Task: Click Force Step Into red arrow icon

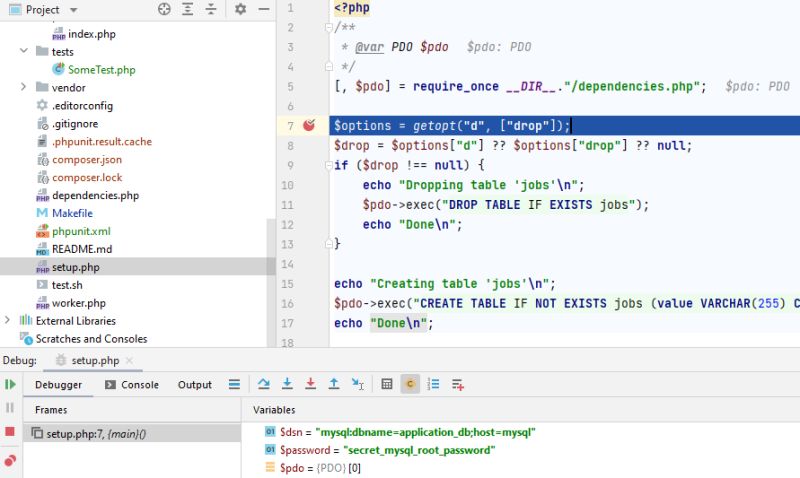Action: [x=310, y=384]
